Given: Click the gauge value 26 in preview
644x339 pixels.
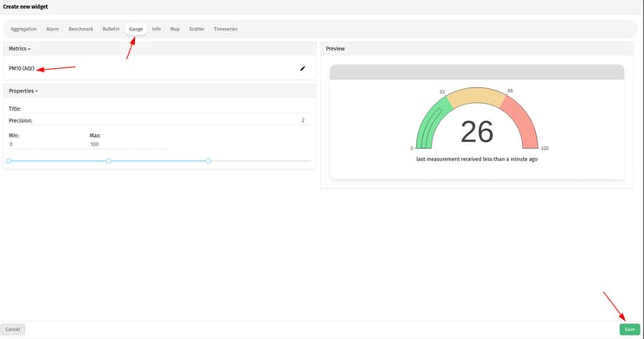Looking at the screenshot, I should [x=477, y=132].
